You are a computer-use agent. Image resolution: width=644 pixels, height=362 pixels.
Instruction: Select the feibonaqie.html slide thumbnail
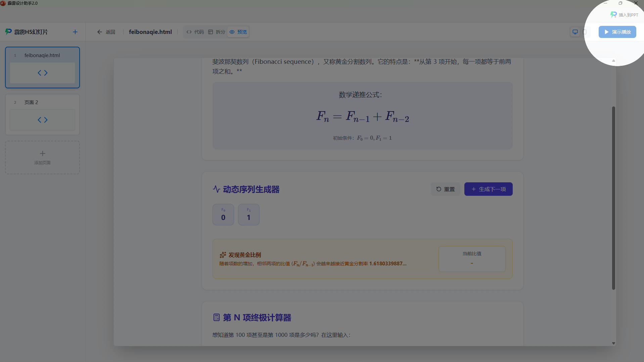coord(42,67)
